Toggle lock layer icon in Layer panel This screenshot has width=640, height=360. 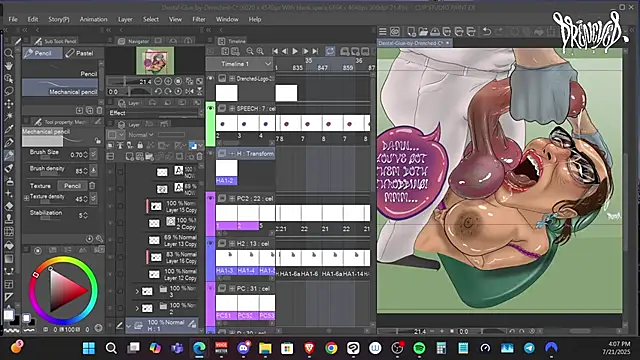(140, 145)
